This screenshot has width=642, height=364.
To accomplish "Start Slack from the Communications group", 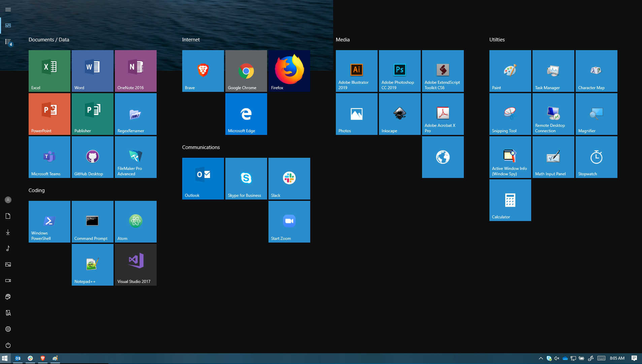I will (289, 178).
